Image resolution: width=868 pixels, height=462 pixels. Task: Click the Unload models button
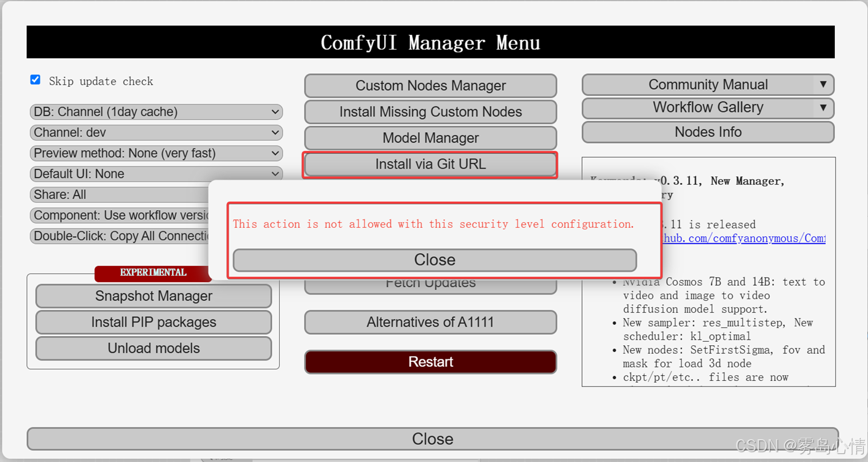coord(153,348)
